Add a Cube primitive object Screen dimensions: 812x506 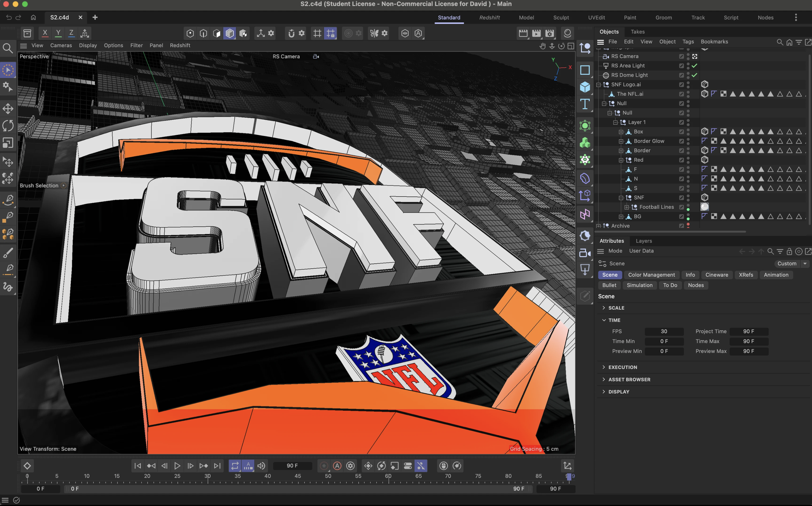[585, 87]
